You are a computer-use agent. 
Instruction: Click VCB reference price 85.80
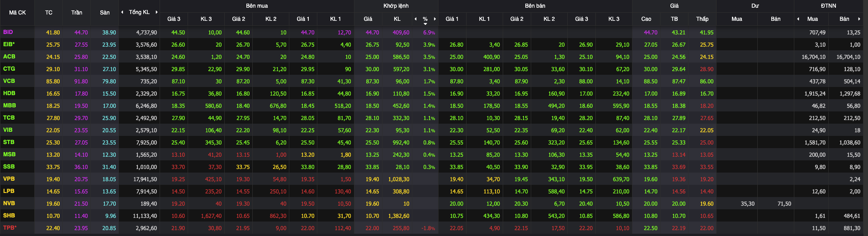pyautogui.click(x=53, y=82)
